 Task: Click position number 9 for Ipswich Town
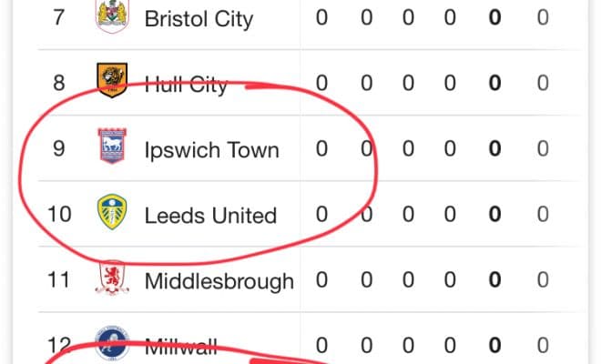click(x=58, y=148)
